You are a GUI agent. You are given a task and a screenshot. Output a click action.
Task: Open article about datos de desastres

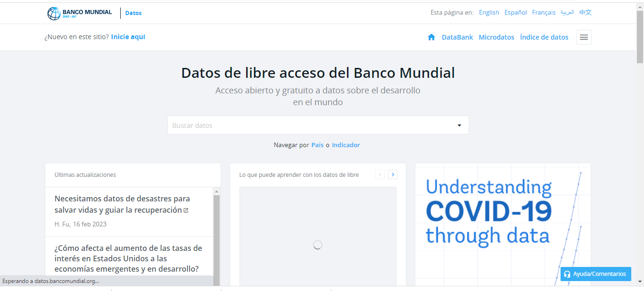122,204
